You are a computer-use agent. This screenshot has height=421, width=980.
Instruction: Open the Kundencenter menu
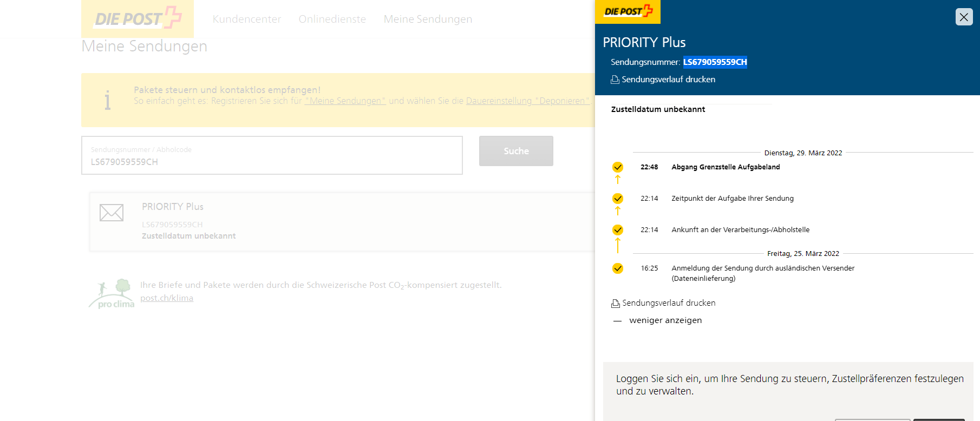(x=246, y=19)
